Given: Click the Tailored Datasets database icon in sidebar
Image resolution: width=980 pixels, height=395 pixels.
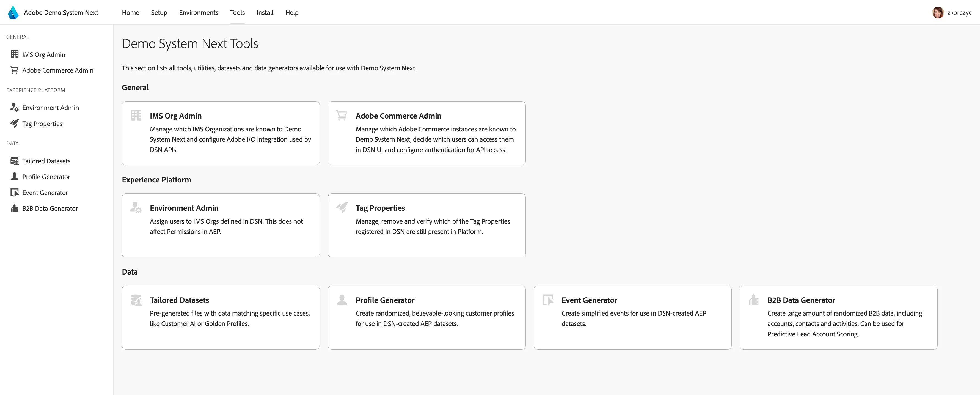Looking at the screenshot, I should pos(15,161).
